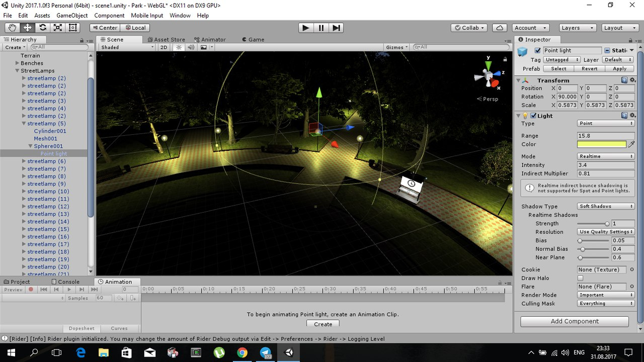
Task: Open Flare object picker circle
Action: coord(632,287)
